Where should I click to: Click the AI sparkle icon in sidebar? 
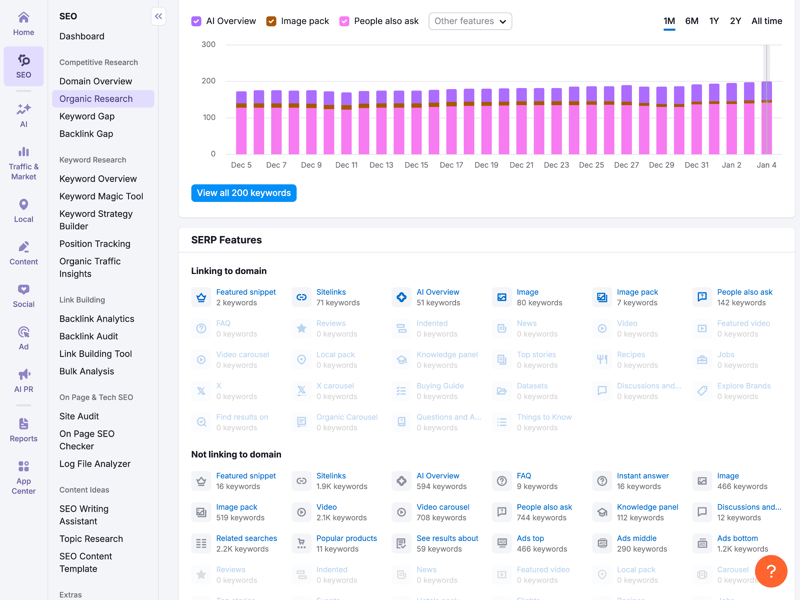(23, 109)
